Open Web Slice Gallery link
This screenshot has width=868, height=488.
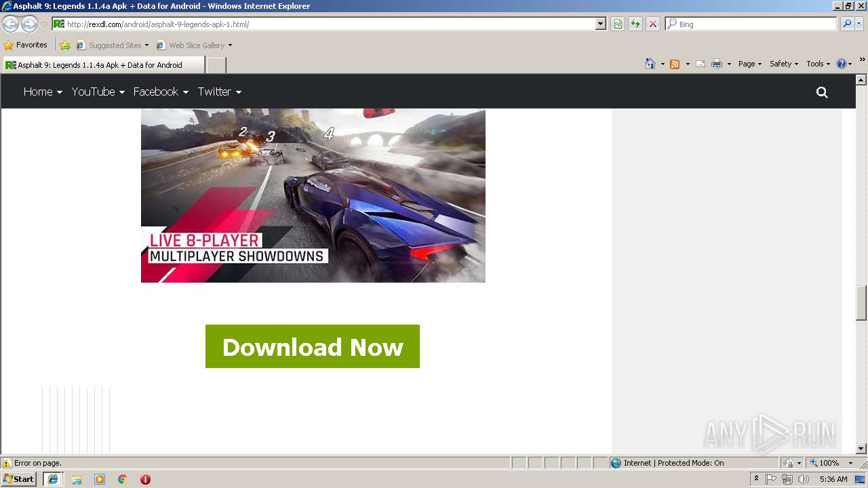pyautogui.click(x=194, y=45)
